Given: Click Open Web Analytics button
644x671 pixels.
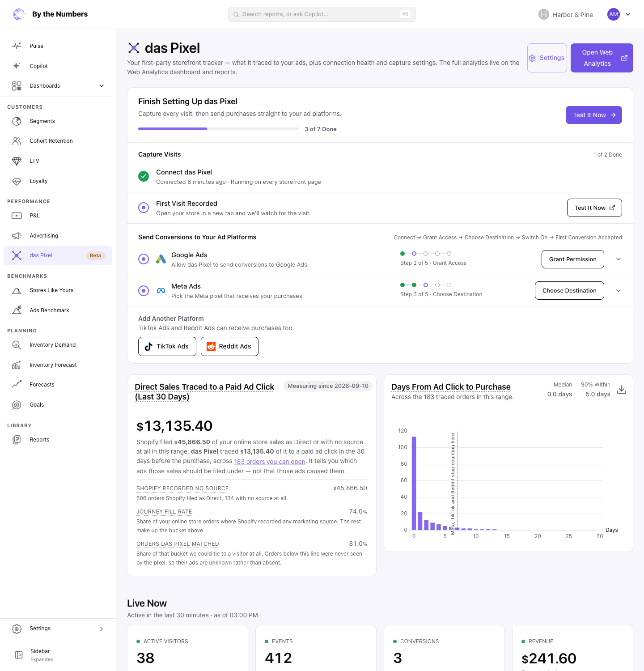Looking at the screenshot, I should 602,58.
